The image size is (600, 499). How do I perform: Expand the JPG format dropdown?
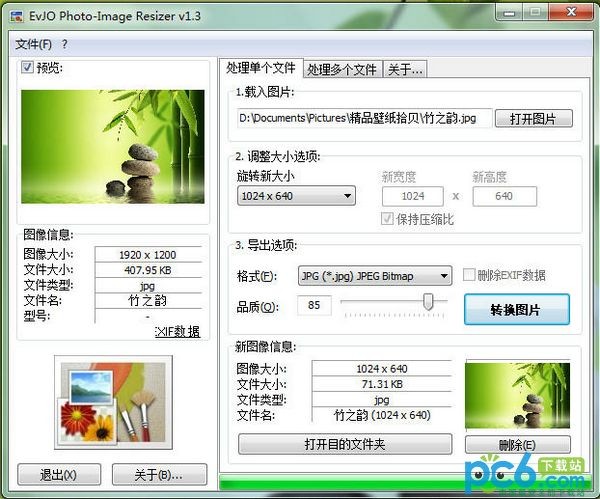tap(375, 275)
